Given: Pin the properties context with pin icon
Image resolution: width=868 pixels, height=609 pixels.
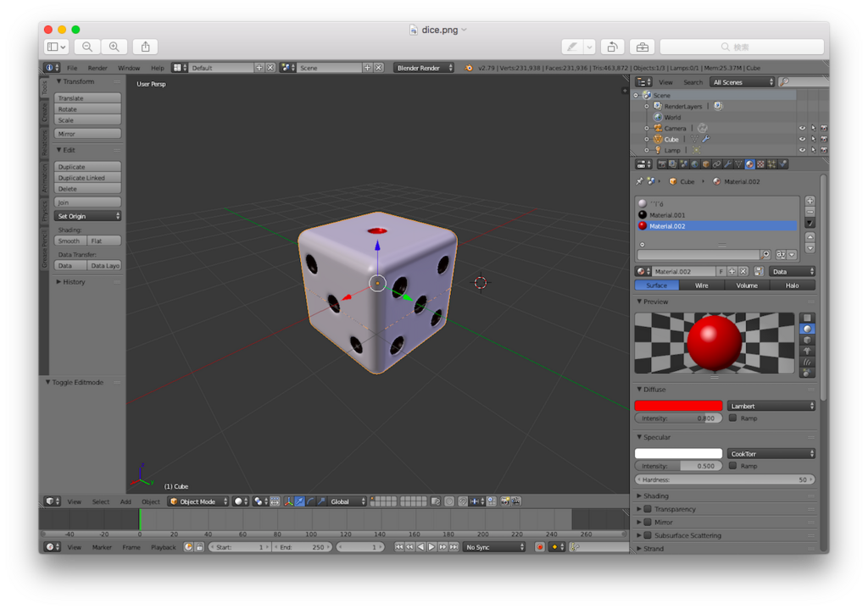Looking at the screenshot, I should [x=639, y=181].
